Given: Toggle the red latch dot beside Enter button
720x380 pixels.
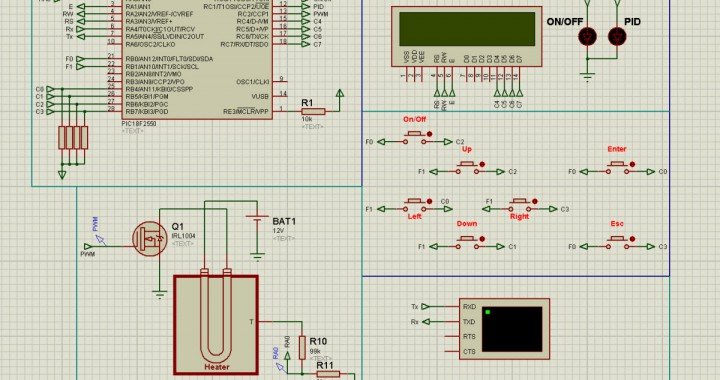Looking at the screenshot, I should [632, 164].
